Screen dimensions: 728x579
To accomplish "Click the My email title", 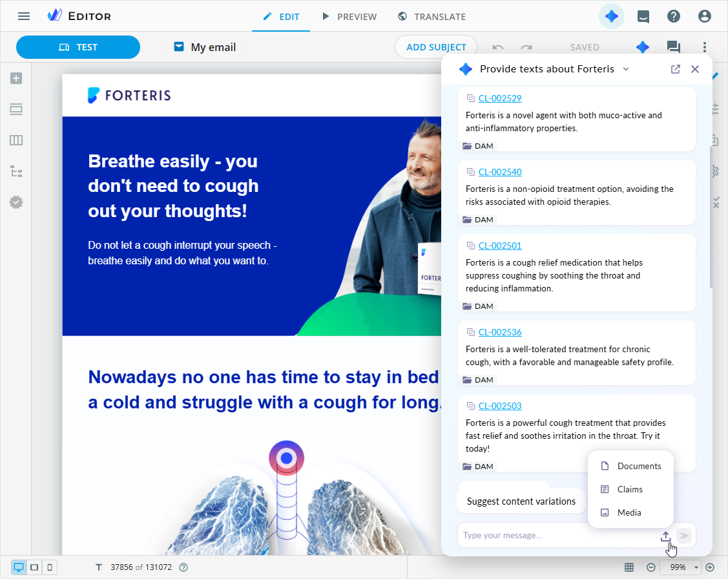I will point(213,47).
